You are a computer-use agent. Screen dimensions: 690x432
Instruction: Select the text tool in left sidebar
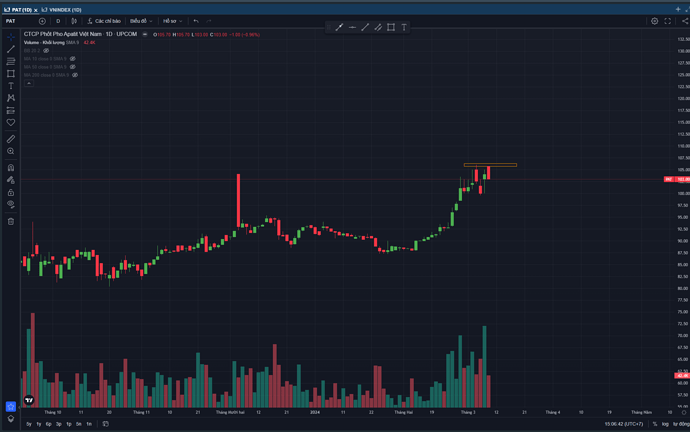point(11,86)
